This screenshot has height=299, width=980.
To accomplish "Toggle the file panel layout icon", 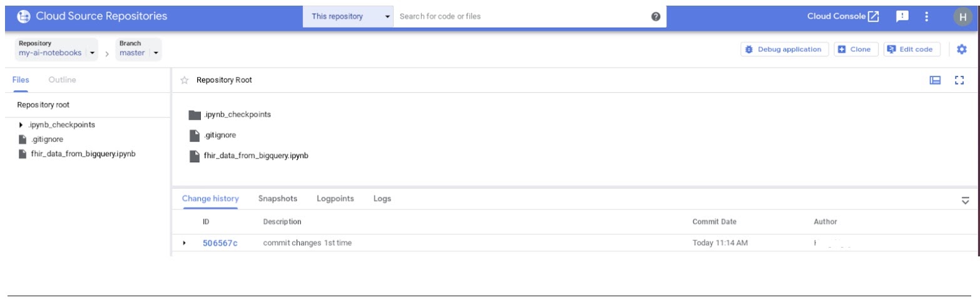I will click(x=936, y=80).
